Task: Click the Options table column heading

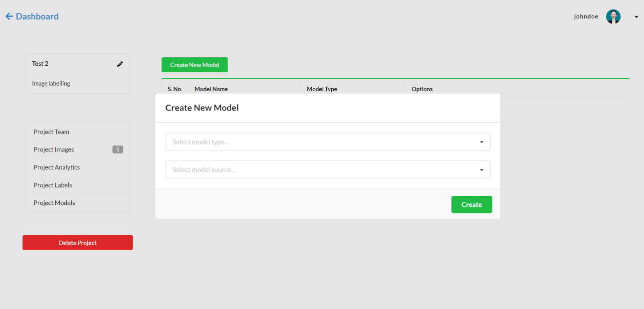Action: pyautogui.click(x=422, y=89)
